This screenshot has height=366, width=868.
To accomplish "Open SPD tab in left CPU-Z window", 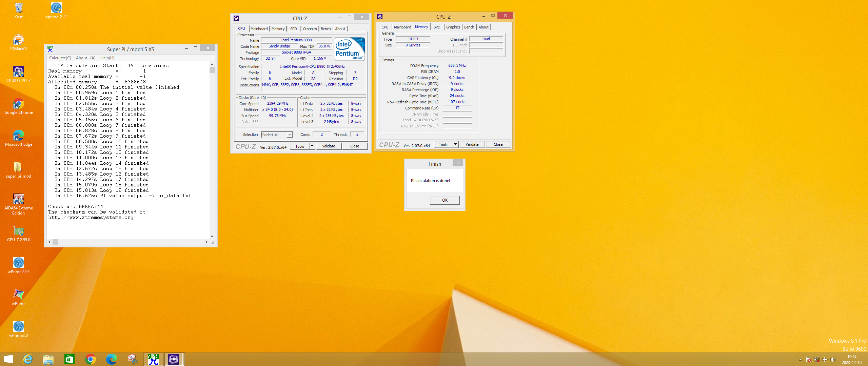I will 294,29.
